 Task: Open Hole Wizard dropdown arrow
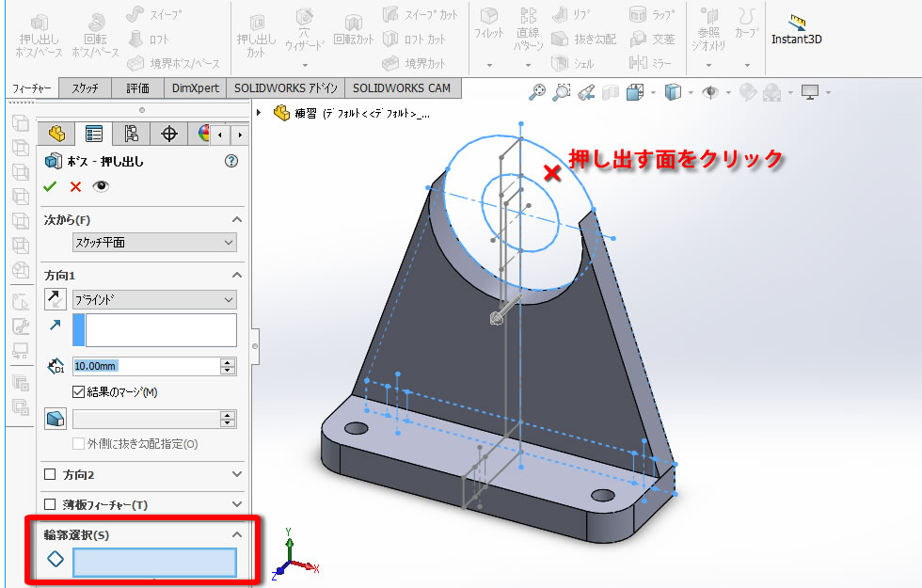305,65
